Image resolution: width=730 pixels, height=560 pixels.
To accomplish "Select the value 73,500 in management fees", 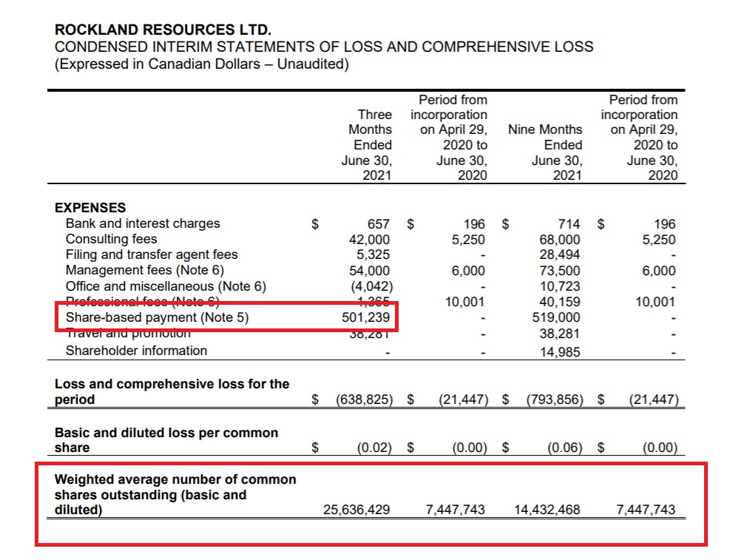I will pyautogui.click(x=560, y=271).
